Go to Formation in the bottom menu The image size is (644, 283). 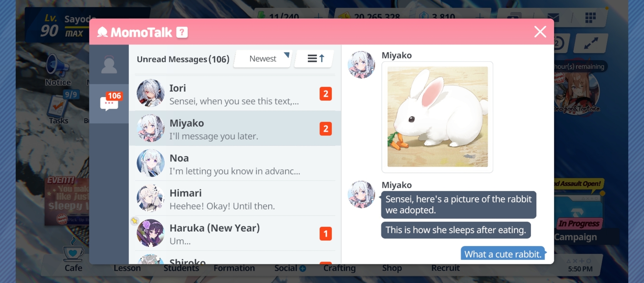click(234, 268)
